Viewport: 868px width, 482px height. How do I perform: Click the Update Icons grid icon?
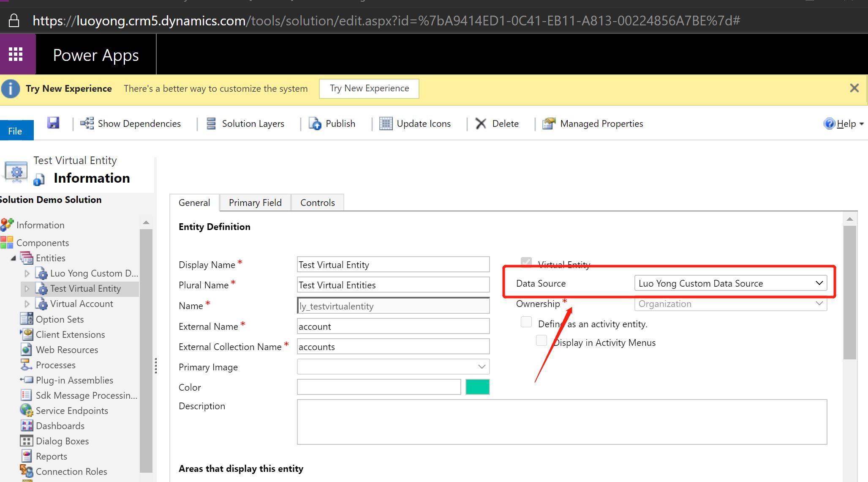[386, 123]
